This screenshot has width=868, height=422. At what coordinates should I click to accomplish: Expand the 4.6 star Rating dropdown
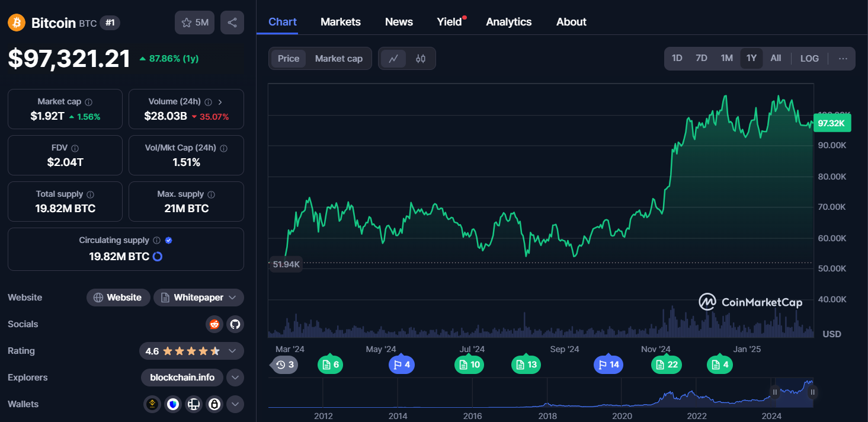coord(191,351)
